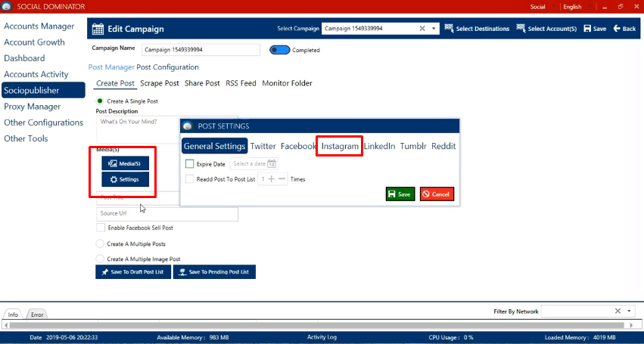Click the Post Settings dialog logo icon
Screen dimensions: 644x344
[x=188, y=126]
